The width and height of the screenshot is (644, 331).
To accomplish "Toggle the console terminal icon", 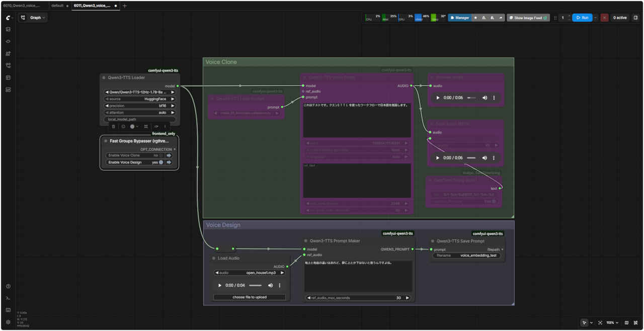I will coord(8,298).
